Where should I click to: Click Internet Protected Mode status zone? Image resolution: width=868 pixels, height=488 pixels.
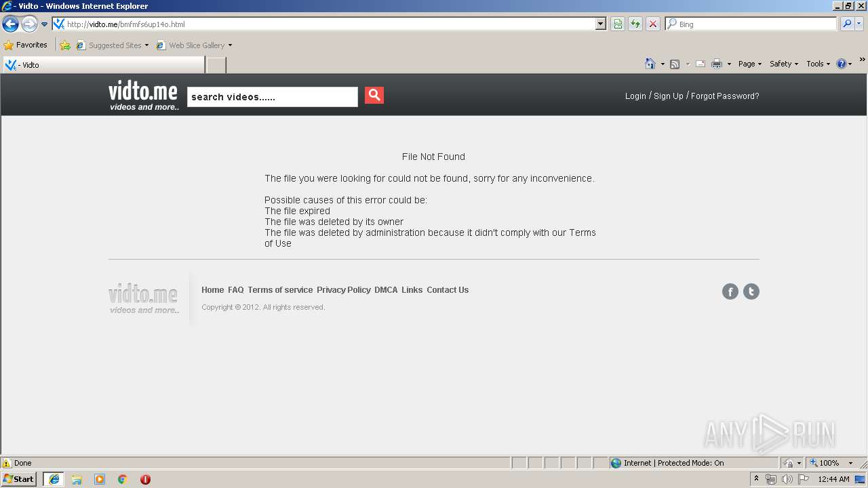point(694,464)
